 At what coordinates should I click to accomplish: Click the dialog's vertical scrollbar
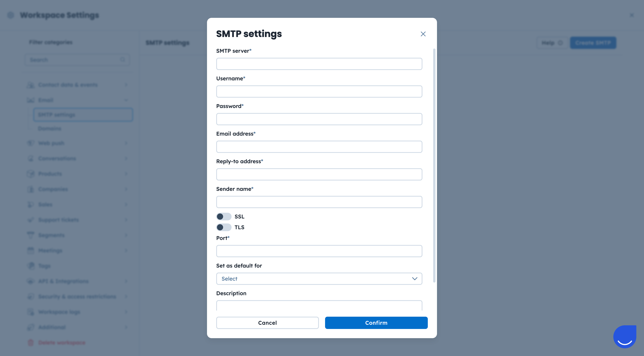434,165
